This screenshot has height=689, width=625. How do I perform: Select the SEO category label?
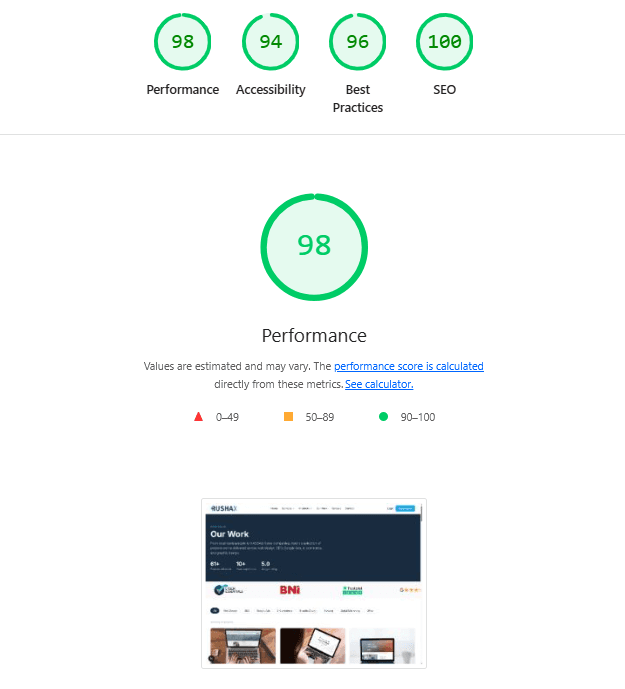444,90
